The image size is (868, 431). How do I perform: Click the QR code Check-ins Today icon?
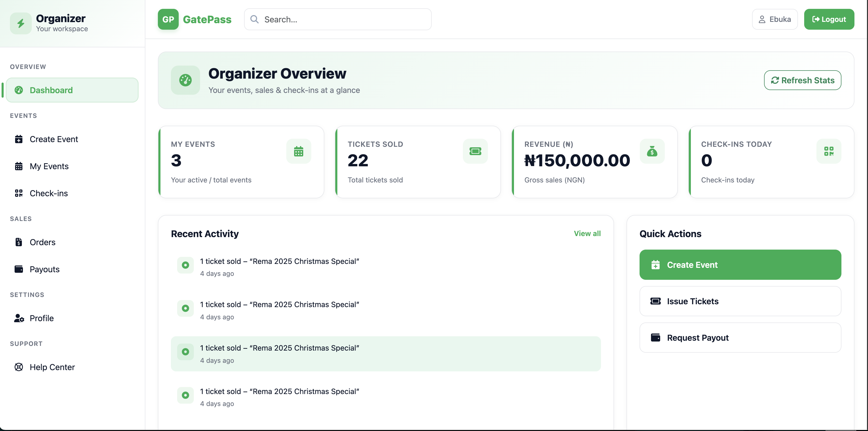tap(829, 151)
